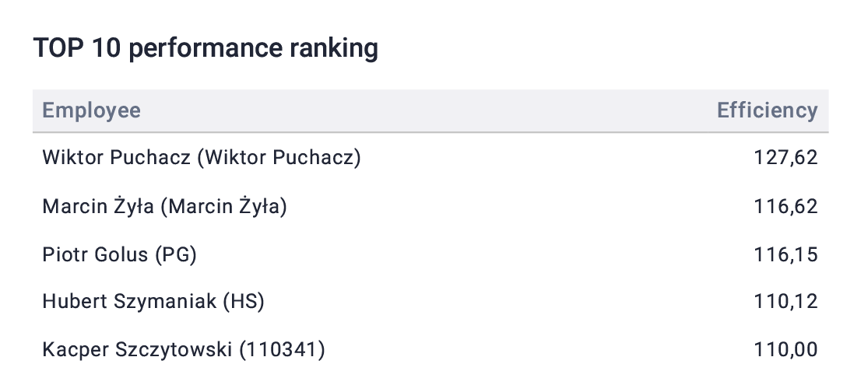Click empty header area between Employee and Efficiency
The height and width of the screenshot is (385, 868).
click(x=429, y=110)
